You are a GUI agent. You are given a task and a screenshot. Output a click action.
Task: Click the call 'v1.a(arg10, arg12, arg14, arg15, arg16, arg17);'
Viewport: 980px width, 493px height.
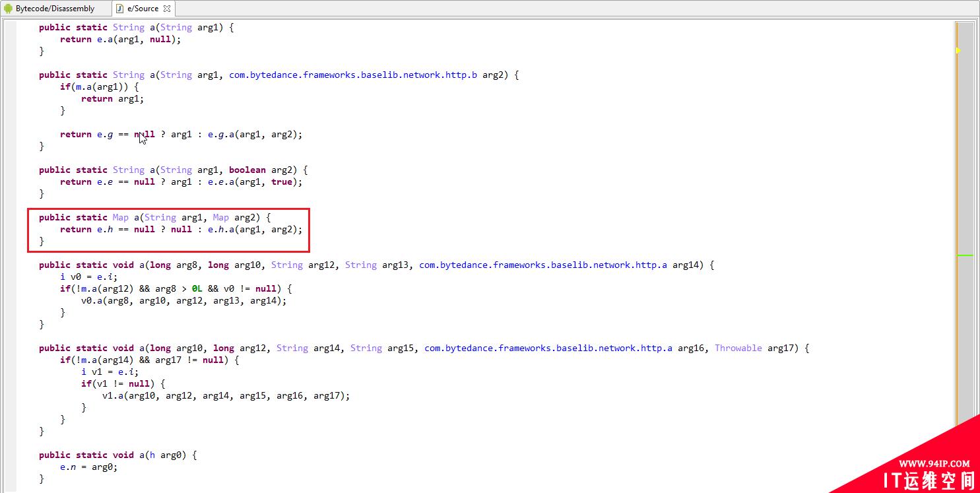click(226, 395)
